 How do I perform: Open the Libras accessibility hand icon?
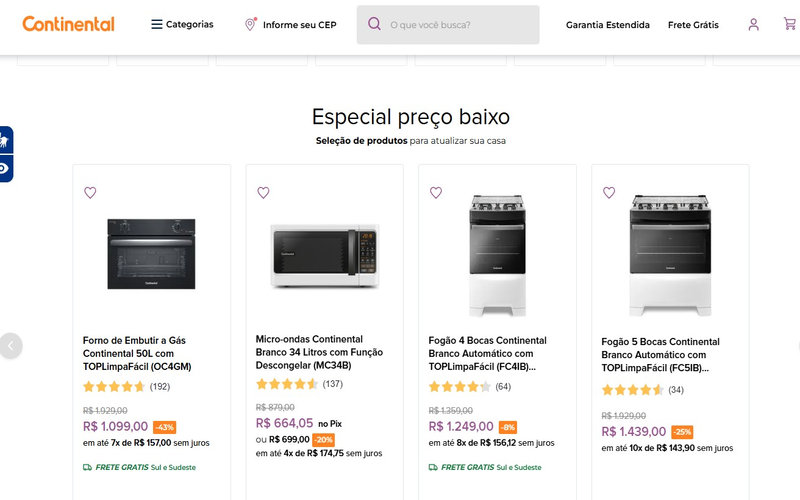click(5, 142)
